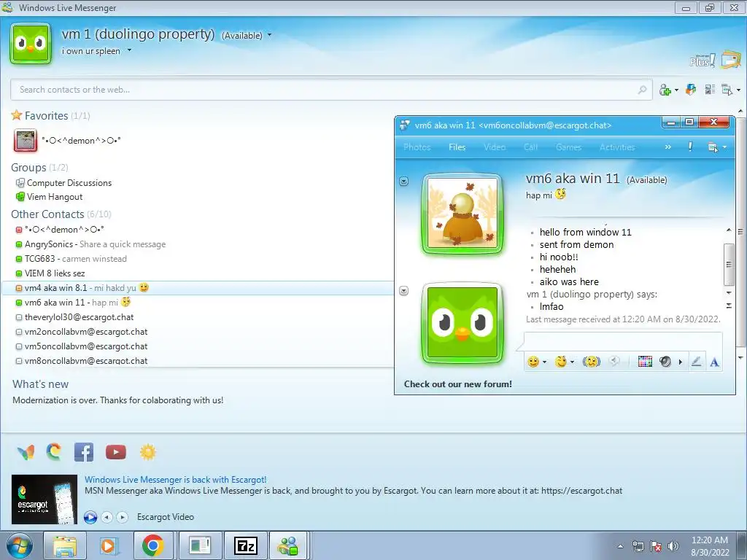Click the chat message input box
Screen dimensions: 747x560
pos(623,342)
